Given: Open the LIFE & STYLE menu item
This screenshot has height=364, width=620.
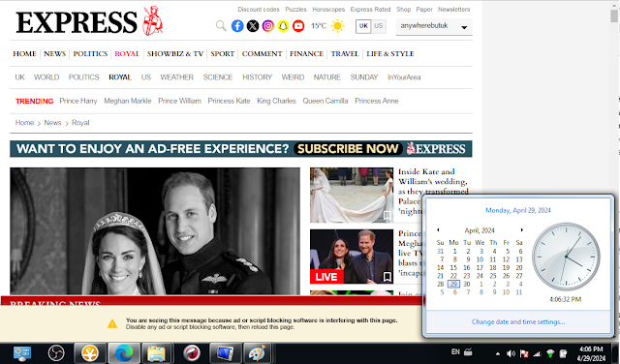Looking at the screenshot, I should tap(389, 54).
